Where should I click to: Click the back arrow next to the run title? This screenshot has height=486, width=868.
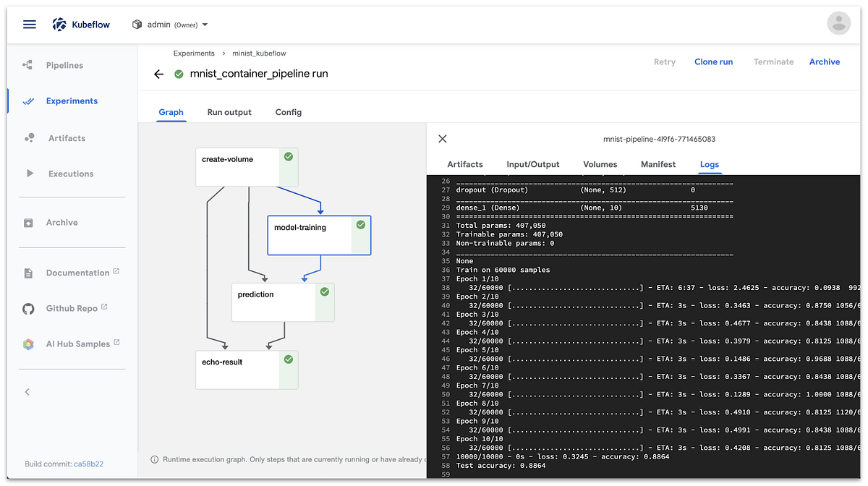tap(158, 74)
